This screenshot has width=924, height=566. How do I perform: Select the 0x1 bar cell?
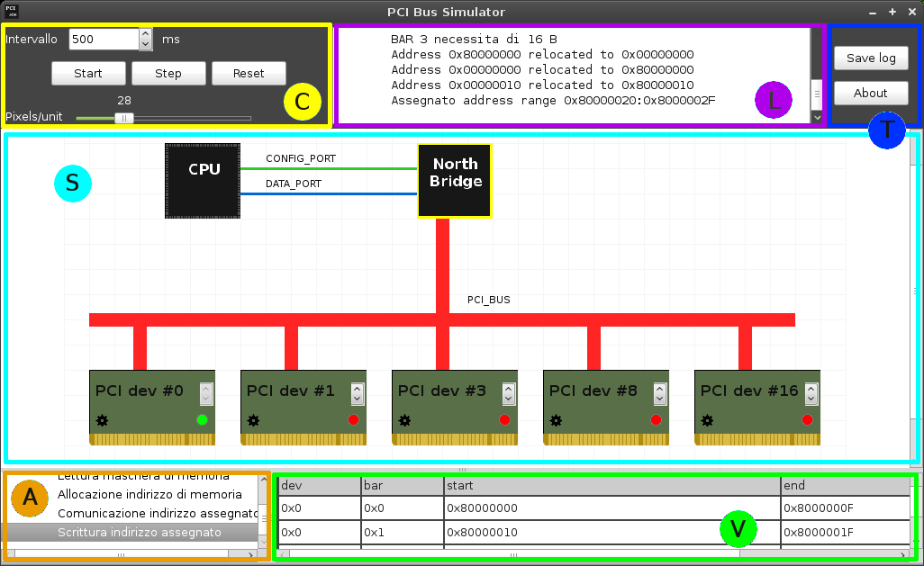click(x=403, y=533)
